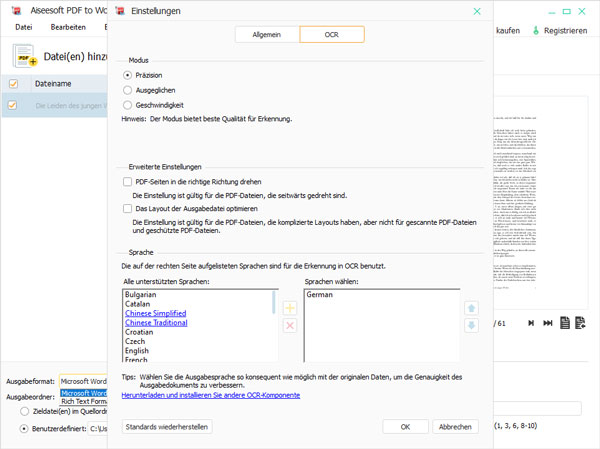Viewport: 600px width, 449px height.
Task: Switch to the Allgemein tab
Action: (267, 34)
